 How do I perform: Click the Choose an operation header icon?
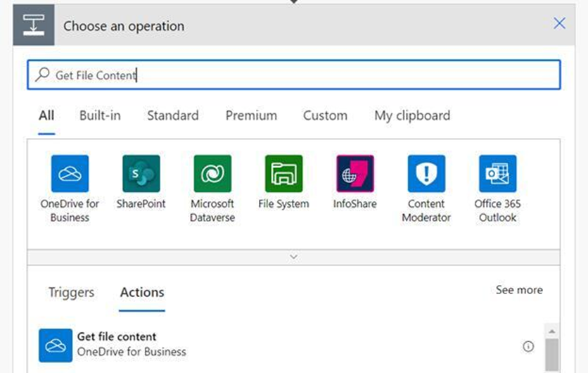click(x=34, y=25)
